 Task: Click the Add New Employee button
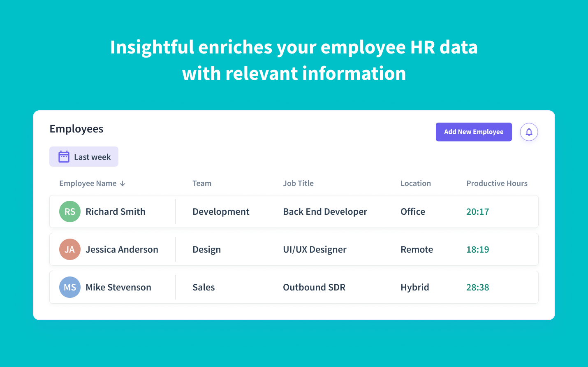coord(474,132)
